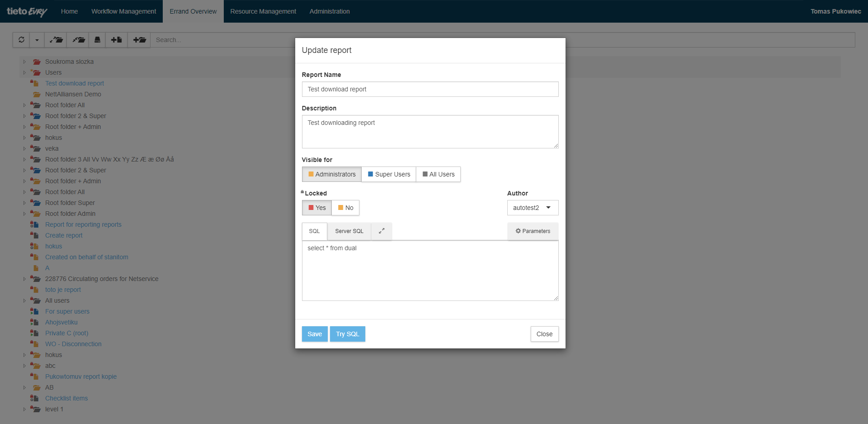This screenshot has width=868, height=424.
Task: Set Locked to No
Action: pos(345,208)
